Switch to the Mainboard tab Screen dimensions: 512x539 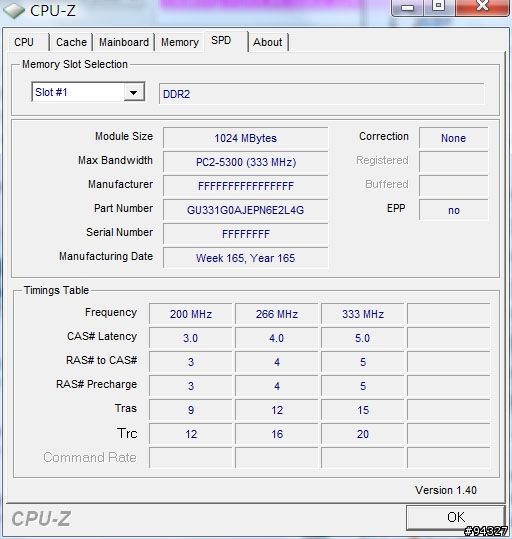pos(124,42)
